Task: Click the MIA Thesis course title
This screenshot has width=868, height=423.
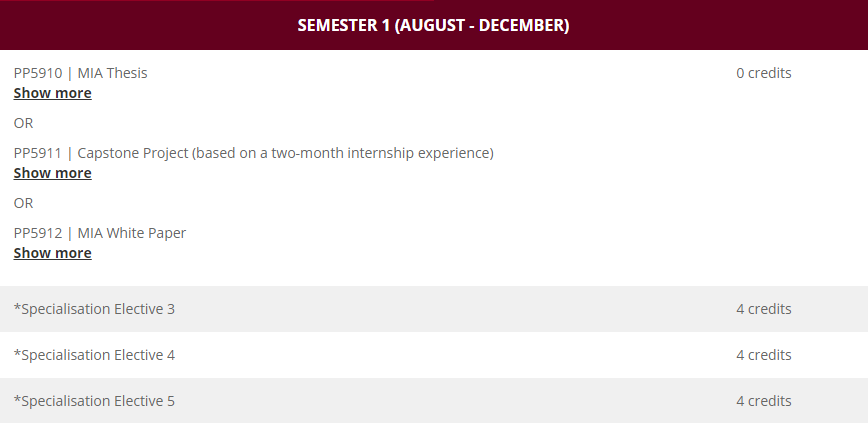Action: pos(113,73)
